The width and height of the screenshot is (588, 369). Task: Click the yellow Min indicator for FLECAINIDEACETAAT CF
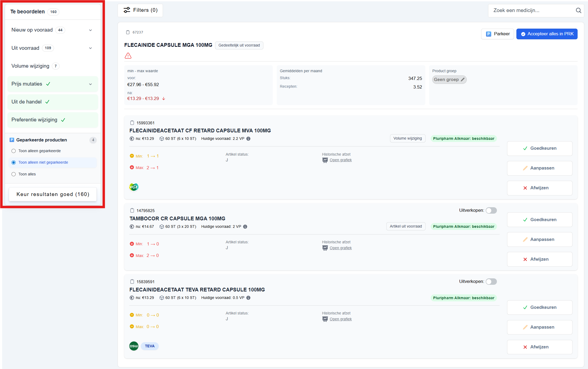[x=132, y=156]
